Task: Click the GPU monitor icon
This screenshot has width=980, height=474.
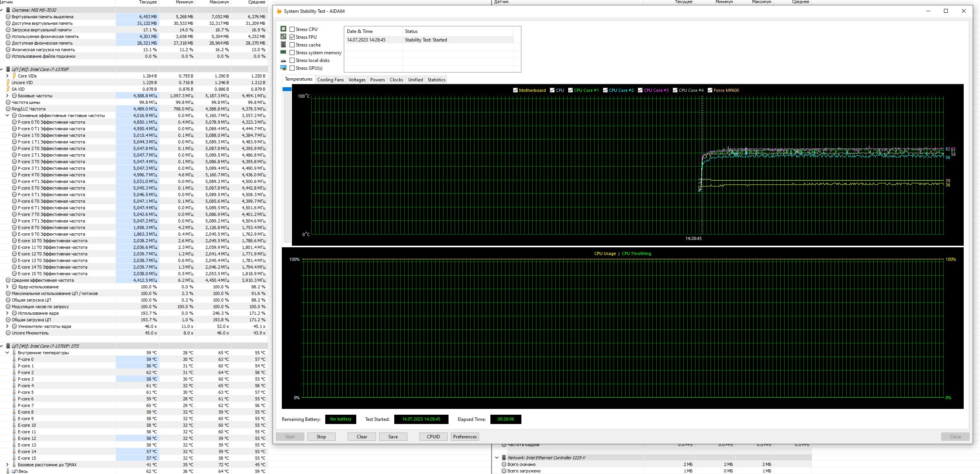Action: [283, 68]
